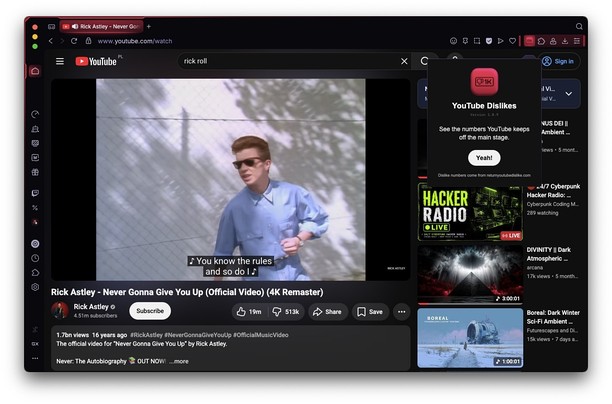This screenshot has height=404, width=612.
Task: Open the shield privacy protection icon
Action: click(x=489, y=41)
